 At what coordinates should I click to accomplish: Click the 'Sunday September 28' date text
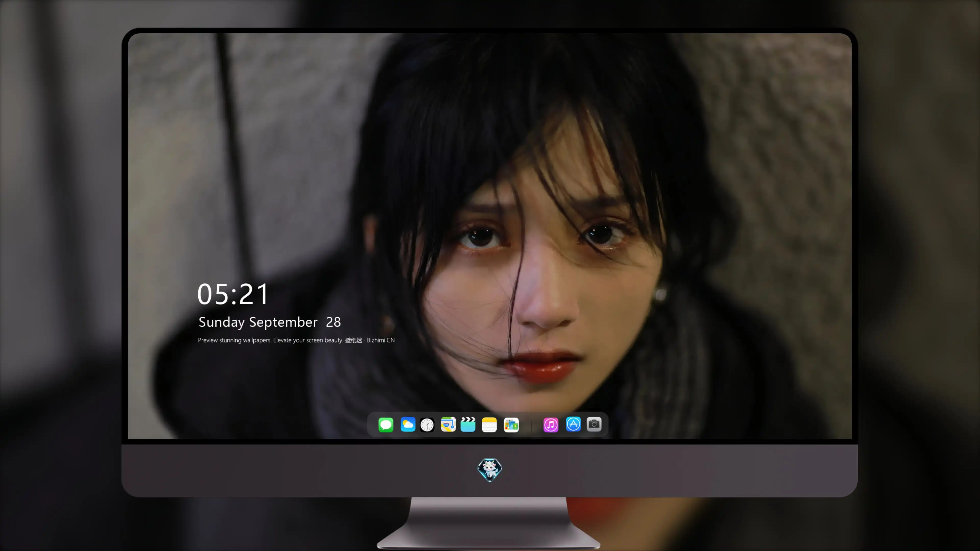pos(270,322)
